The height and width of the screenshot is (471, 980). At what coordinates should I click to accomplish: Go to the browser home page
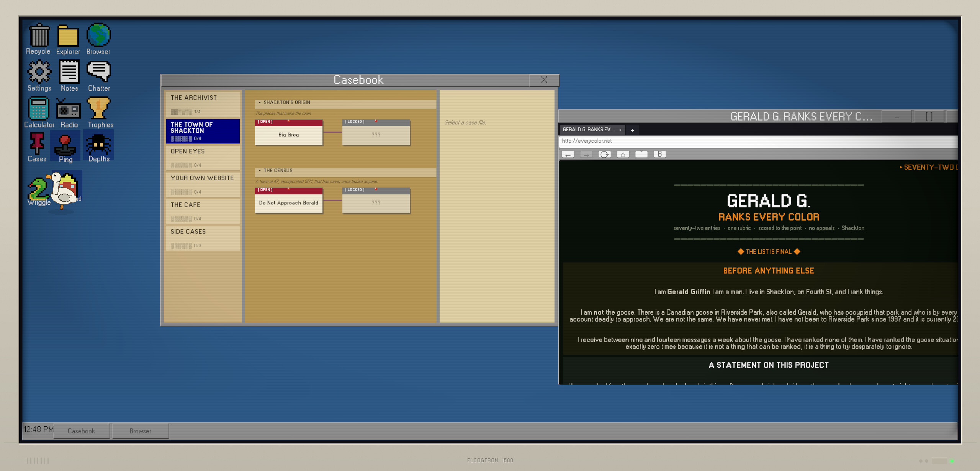point(623,154)
